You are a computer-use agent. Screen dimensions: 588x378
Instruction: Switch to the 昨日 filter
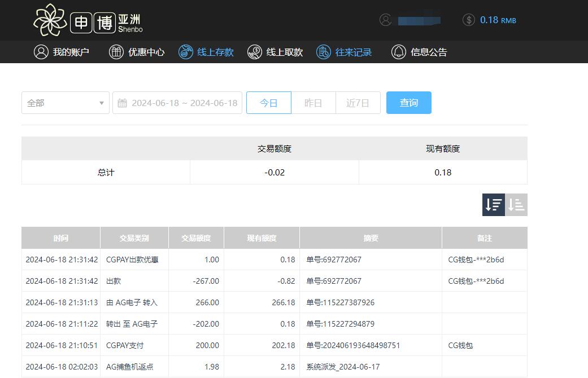tap(313, 103)
